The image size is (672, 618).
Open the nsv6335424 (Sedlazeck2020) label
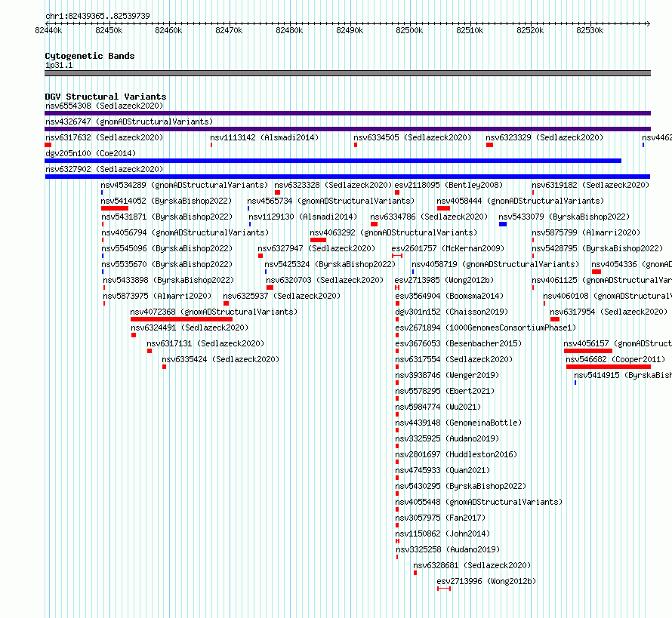click(220, 359)
